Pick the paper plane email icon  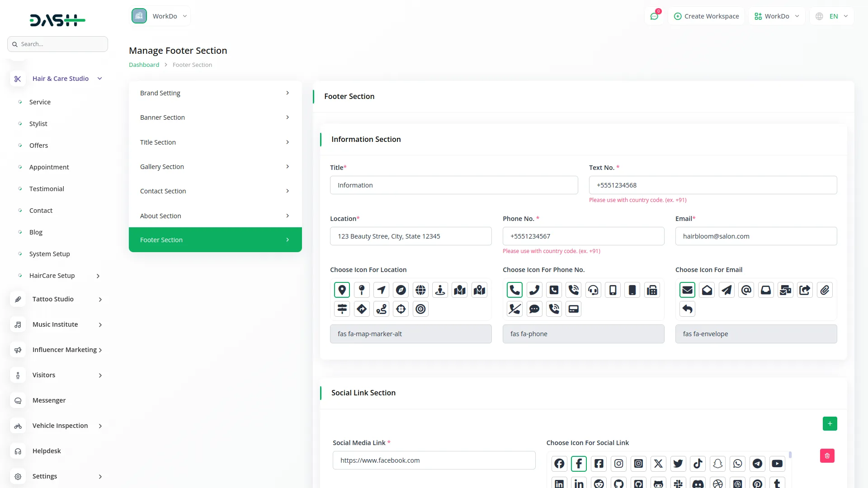coord(726,290)
